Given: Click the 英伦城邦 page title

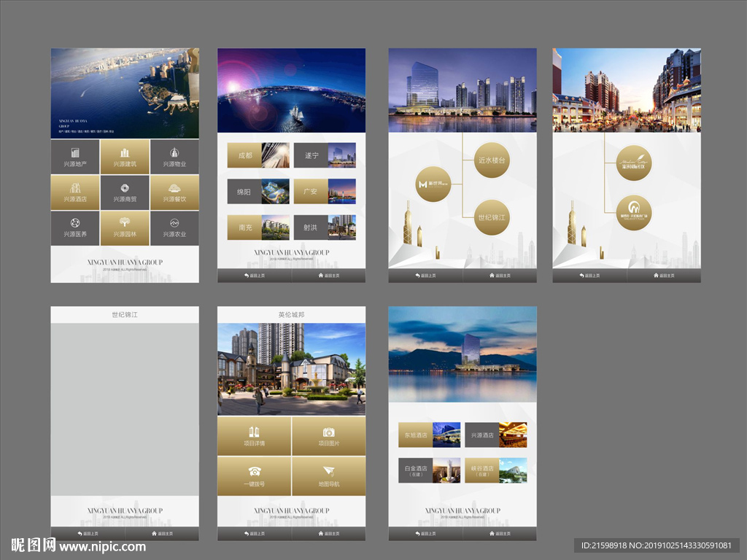Looking at the screenshot, I should pyautogui.click(x=292, y=315).
